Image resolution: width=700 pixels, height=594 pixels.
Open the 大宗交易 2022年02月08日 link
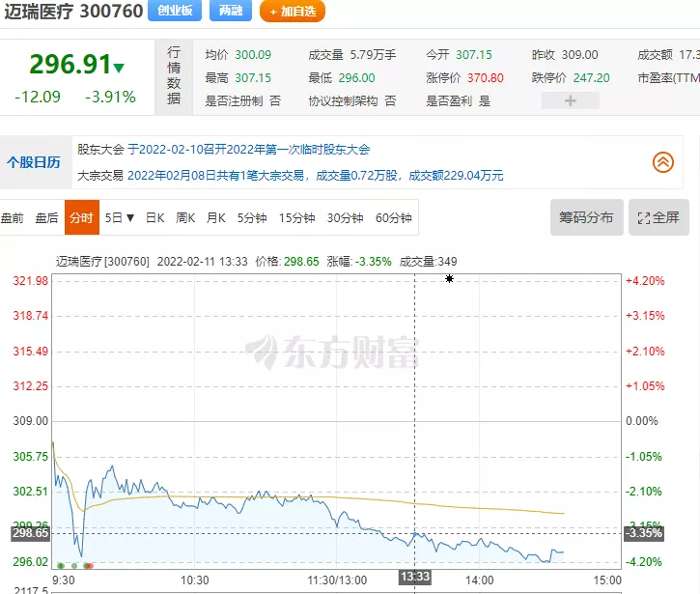[315, 176]
